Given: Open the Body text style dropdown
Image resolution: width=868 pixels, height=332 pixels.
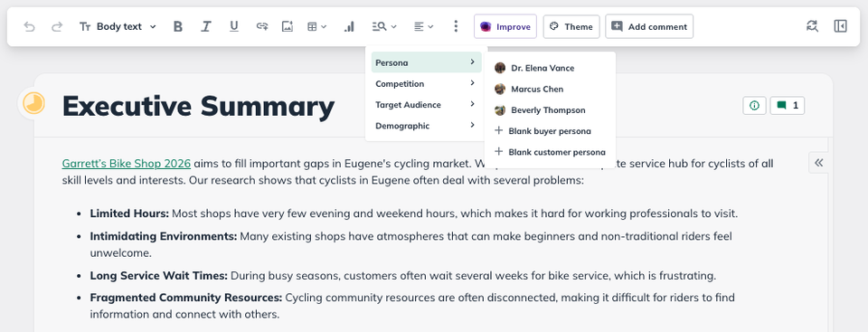Looking at the screenshot, I should 118,26.
